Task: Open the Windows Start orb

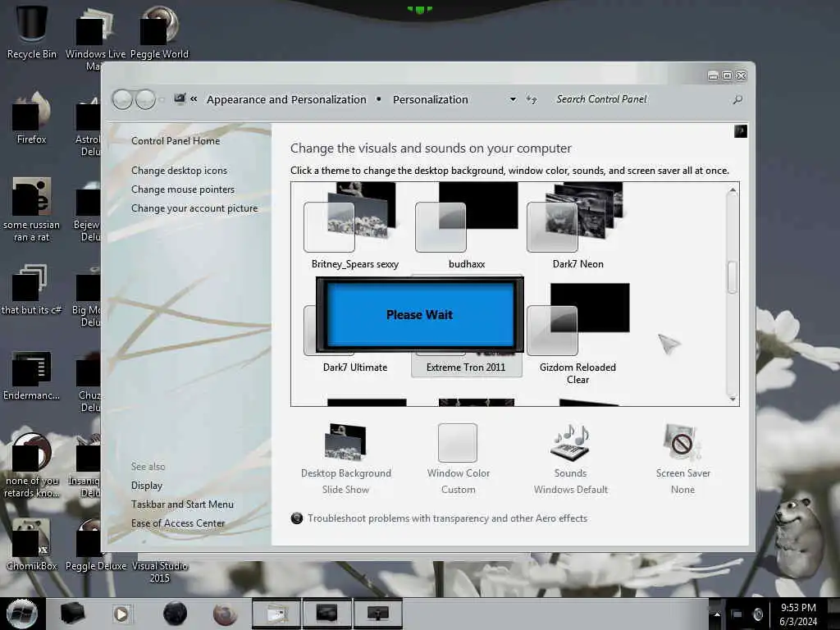Action: (x=21, y=614)
